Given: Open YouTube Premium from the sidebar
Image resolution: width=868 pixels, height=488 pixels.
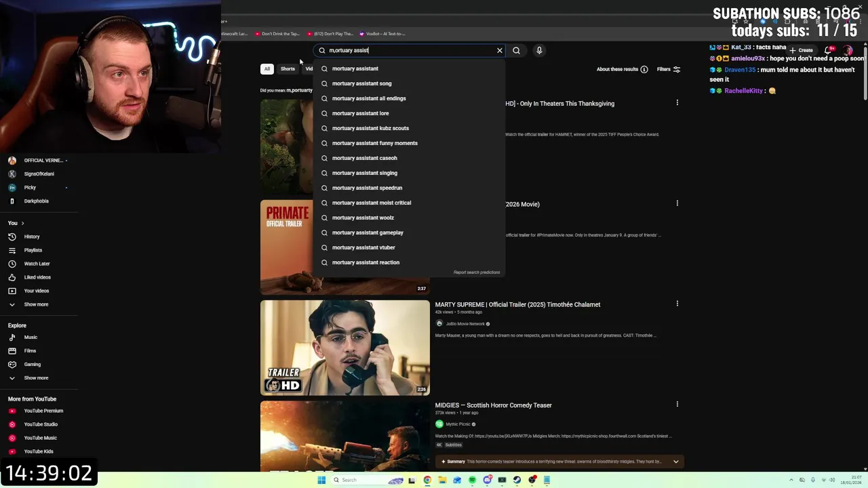Looking at the screenshot, I should 43,411.
